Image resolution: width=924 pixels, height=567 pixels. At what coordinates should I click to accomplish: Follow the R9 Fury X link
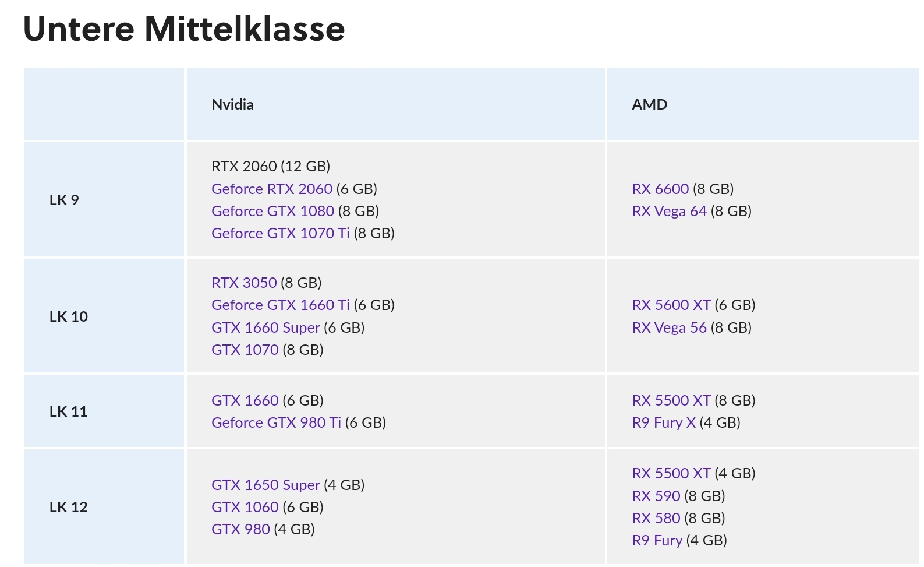[x=664, y=422]
